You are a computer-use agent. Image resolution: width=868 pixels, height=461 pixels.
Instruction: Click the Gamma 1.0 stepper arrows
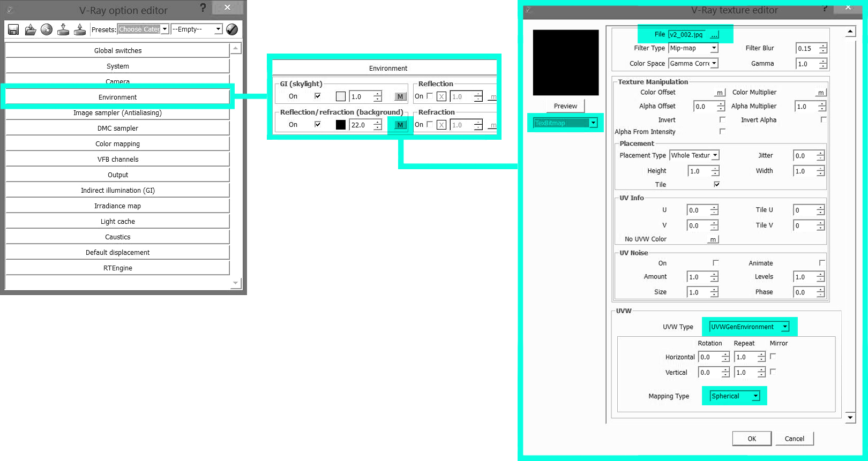click(x=823, y=64)
